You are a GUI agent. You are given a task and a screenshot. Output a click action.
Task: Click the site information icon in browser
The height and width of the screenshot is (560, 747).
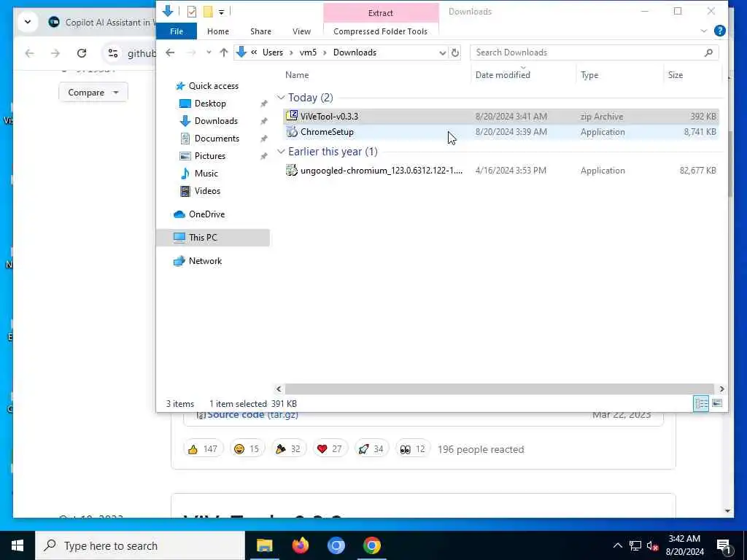tap(113, 53)
